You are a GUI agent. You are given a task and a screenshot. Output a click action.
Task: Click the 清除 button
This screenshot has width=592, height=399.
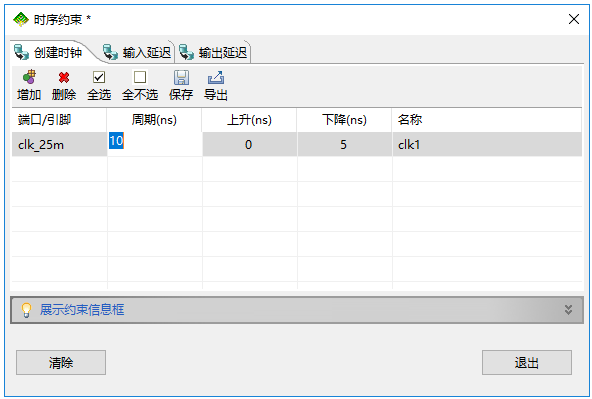(61, 362)
